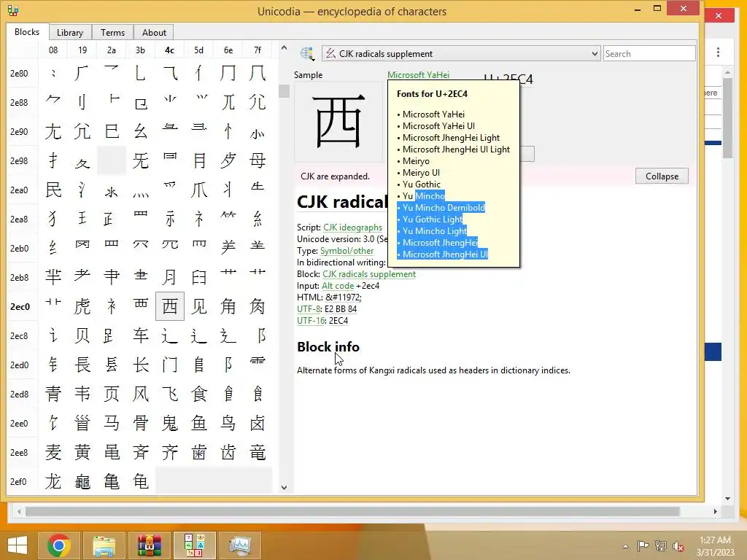
Task: Select character 见 in row 2ec0
Action: 199,306
